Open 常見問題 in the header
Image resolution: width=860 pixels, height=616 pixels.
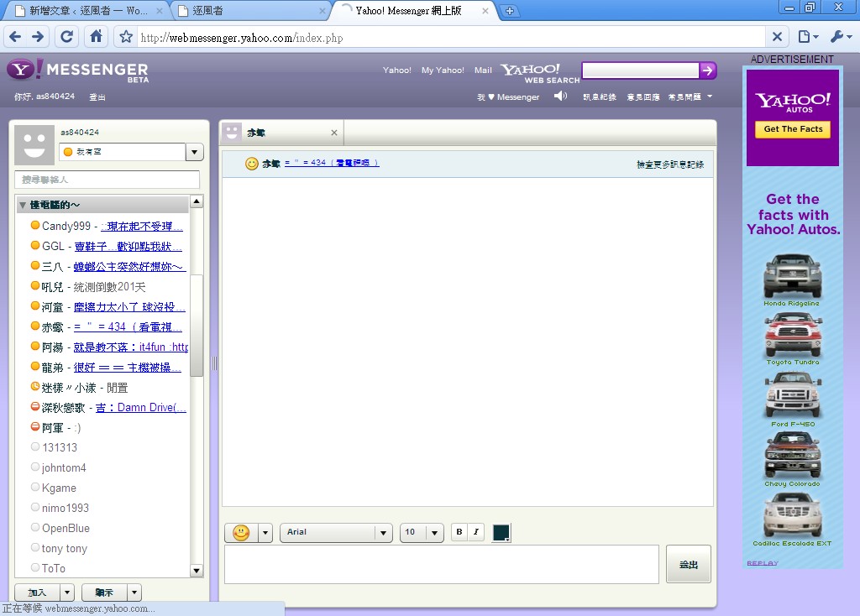click(684, 97)
